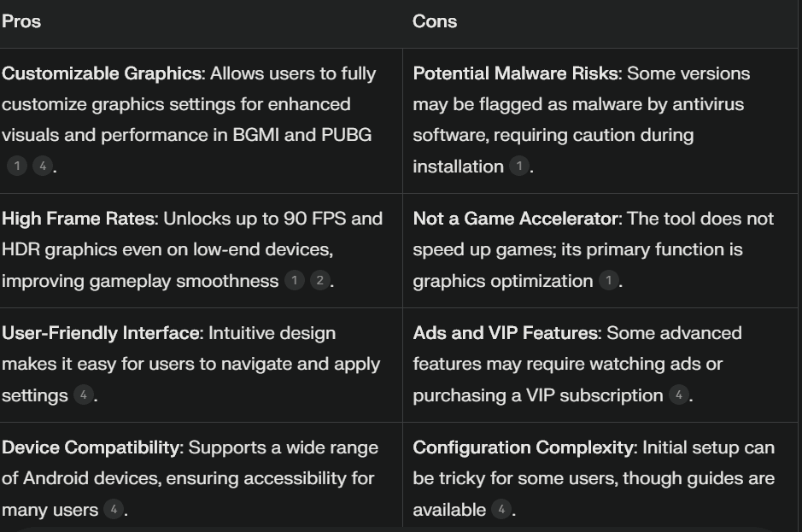802x532 pixels.
Task: Click the High Frame Rates heading
Action: point(80,219)
